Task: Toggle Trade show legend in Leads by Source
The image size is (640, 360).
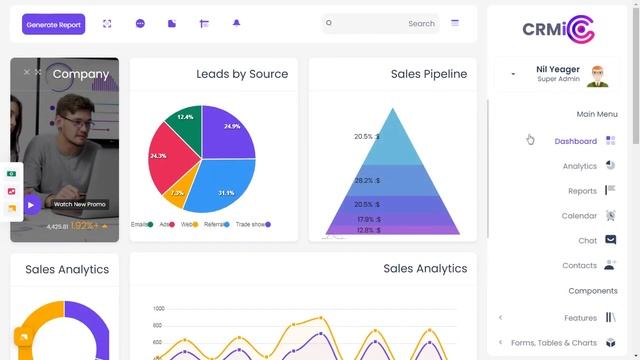Action: point(253,224)
